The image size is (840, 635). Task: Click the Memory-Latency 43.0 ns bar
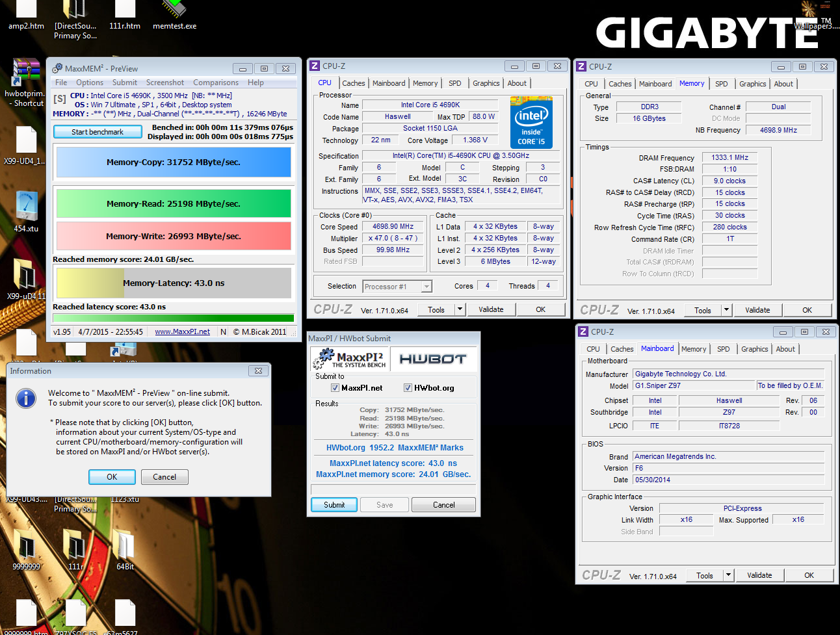pyautogui.click(x=174, y=283)
